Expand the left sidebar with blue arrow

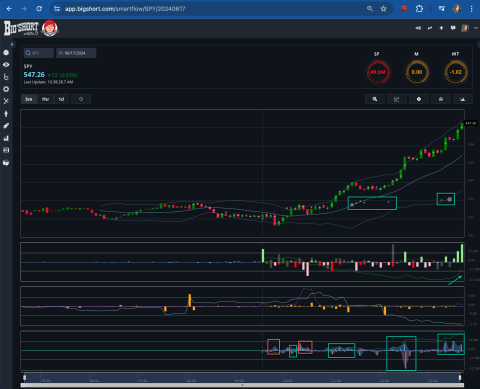pyautogui.click(x=12, y=44)
